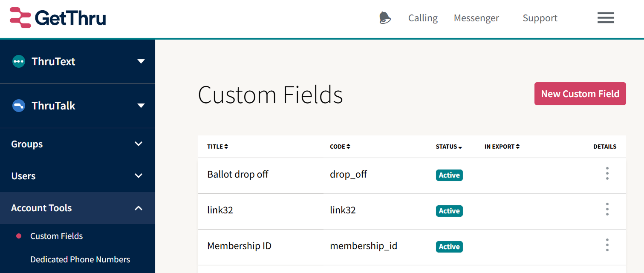Click the ThruText product icon
Screen dimensions: 644x273
tap(19, 61)
